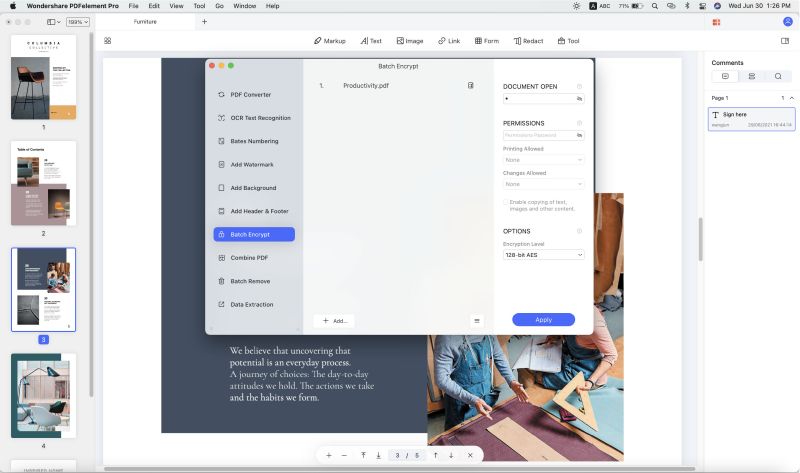The width and height of the screenshot is (800, 473).
Task: Zoom in with bottom plus button
Action: tap(329, 455)
